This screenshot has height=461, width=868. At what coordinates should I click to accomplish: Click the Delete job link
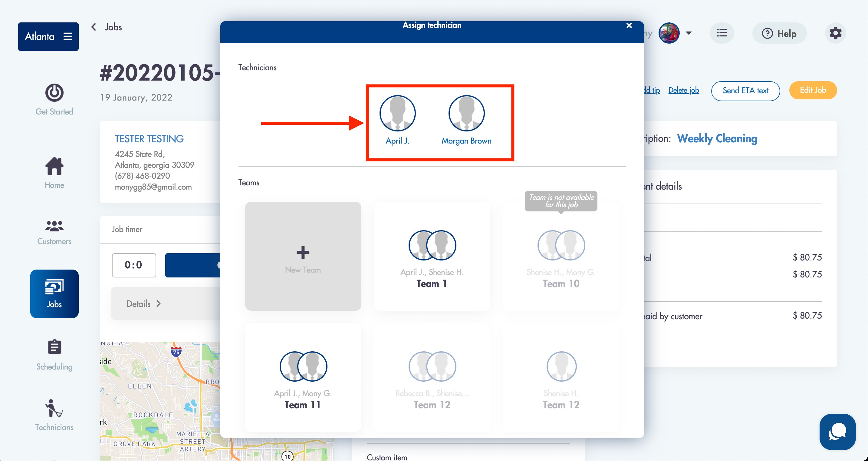[683, 90]
